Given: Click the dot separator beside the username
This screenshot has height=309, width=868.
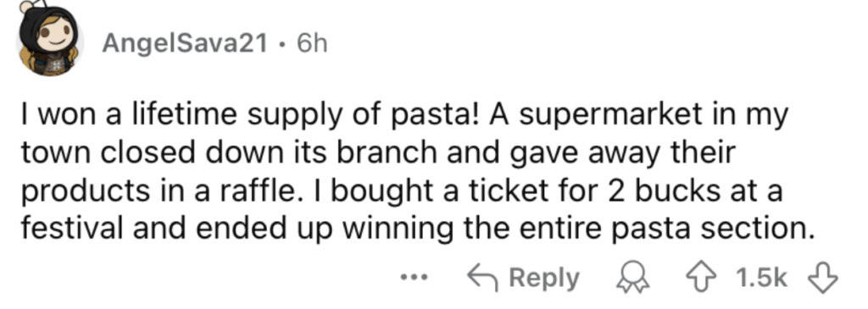Looking at the screenshot, I should click(x=283, y=43).
